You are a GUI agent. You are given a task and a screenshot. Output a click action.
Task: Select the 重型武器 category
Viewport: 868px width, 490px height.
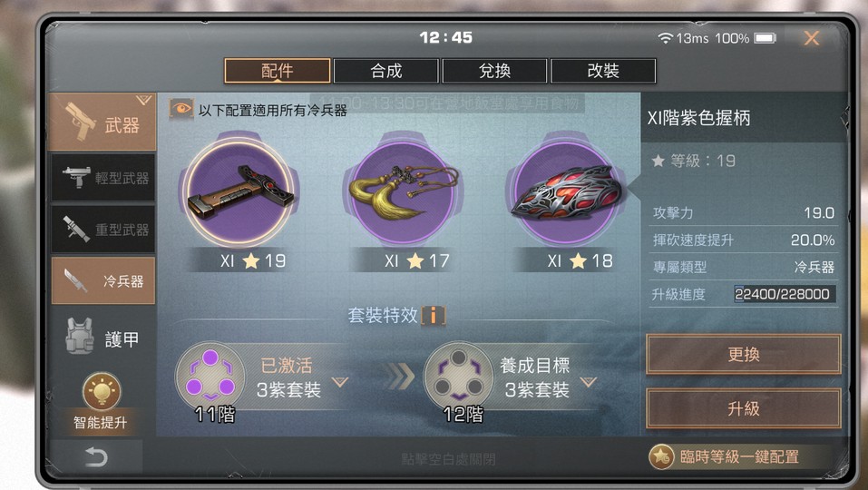103,229
